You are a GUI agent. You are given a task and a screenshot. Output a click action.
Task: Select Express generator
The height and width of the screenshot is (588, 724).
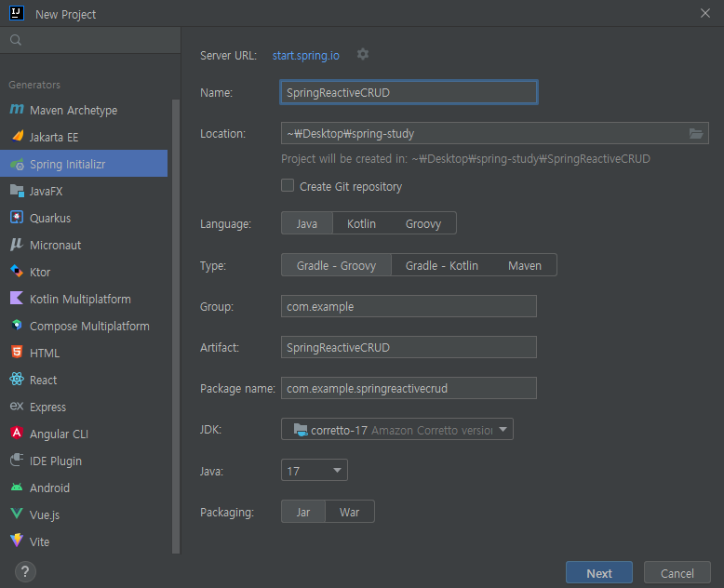coord(84,408)
